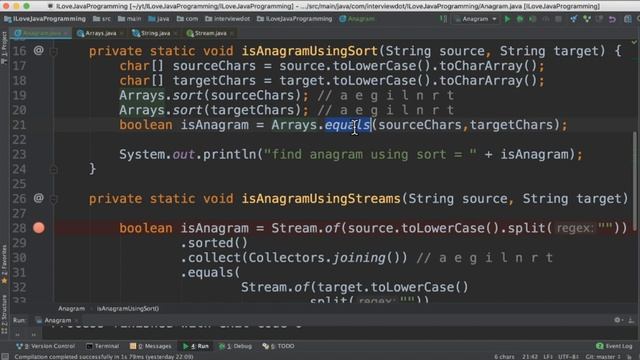Hide the Run panel with the minimize icon

[x=631, y=320]
